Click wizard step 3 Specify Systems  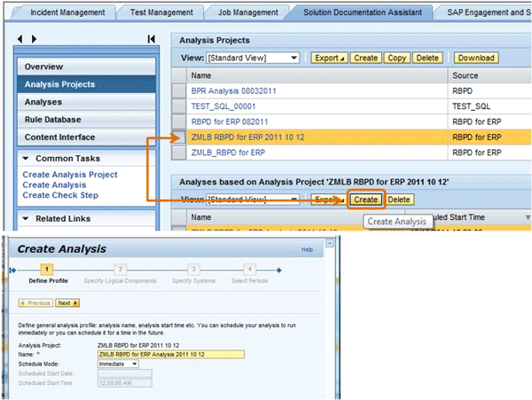(192, 269)
